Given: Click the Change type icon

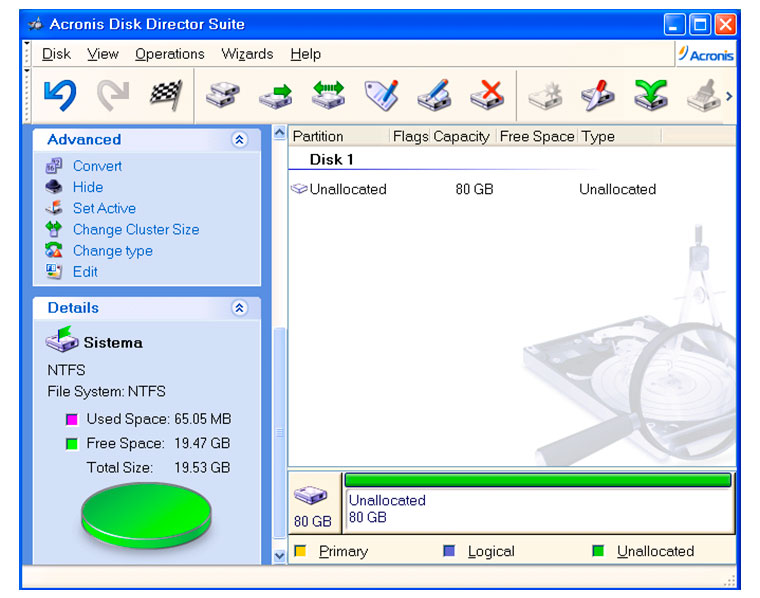Looking at the screenshot, I should [x=53, y=250].
